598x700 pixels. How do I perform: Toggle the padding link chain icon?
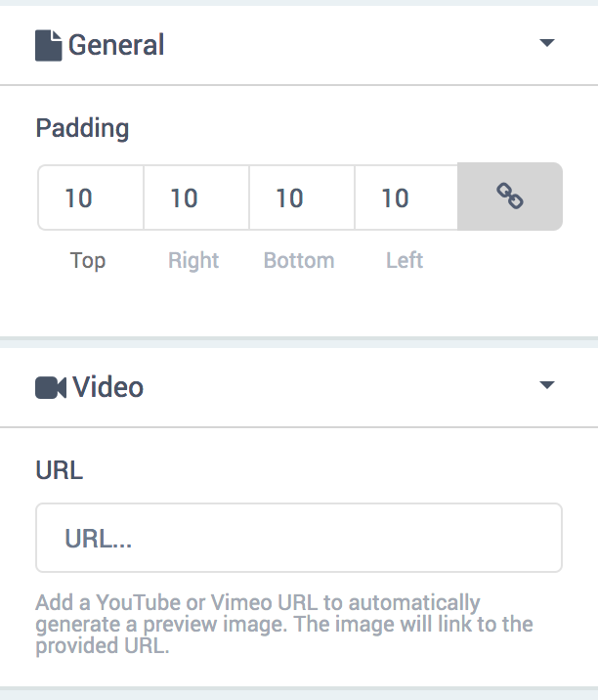[510, 197]
